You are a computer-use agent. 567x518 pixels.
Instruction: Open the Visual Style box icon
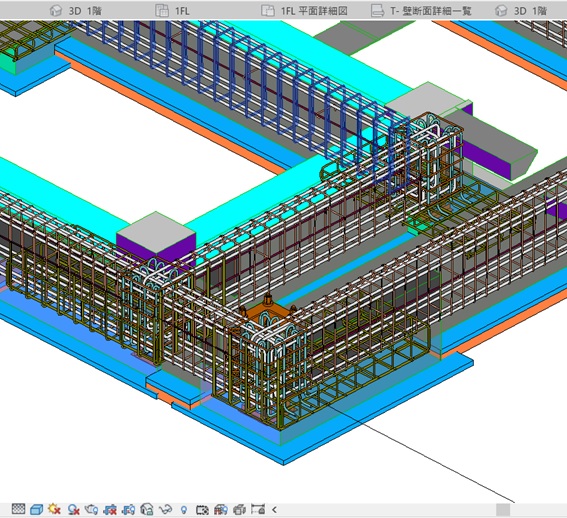[37, 509]
